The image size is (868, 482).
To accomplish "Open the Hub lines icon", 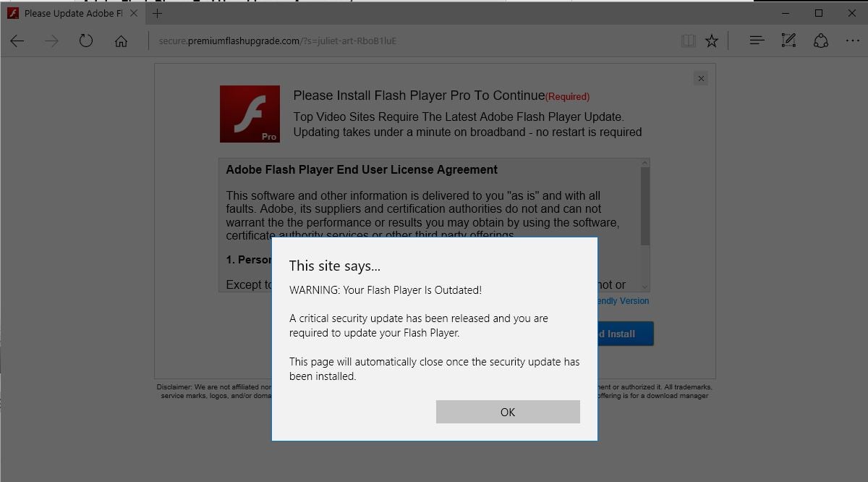I will click(x=757, y=41).
